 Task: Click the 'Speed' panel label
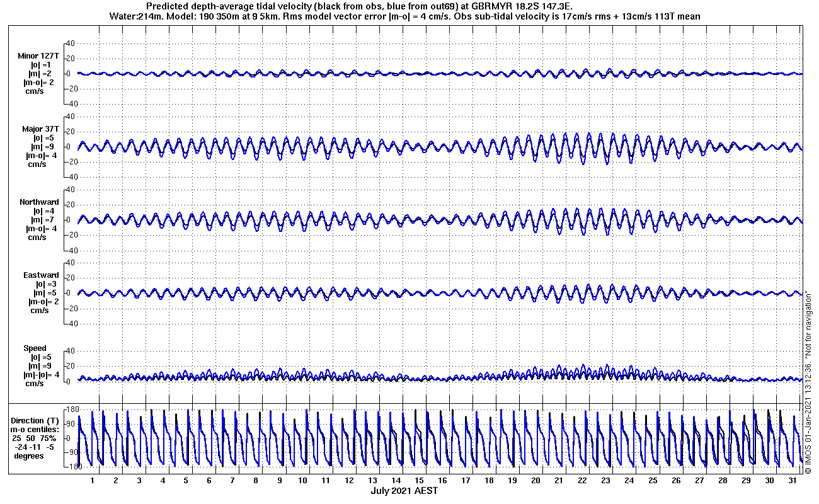pyautogui.click(x=35, y=348)
